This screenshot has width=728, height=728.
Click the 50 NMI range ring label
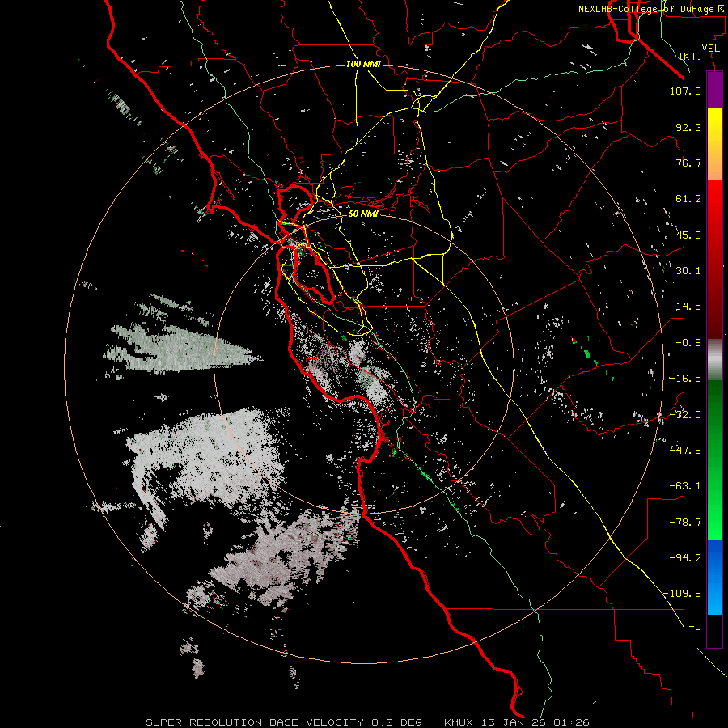tap(363, 214)
